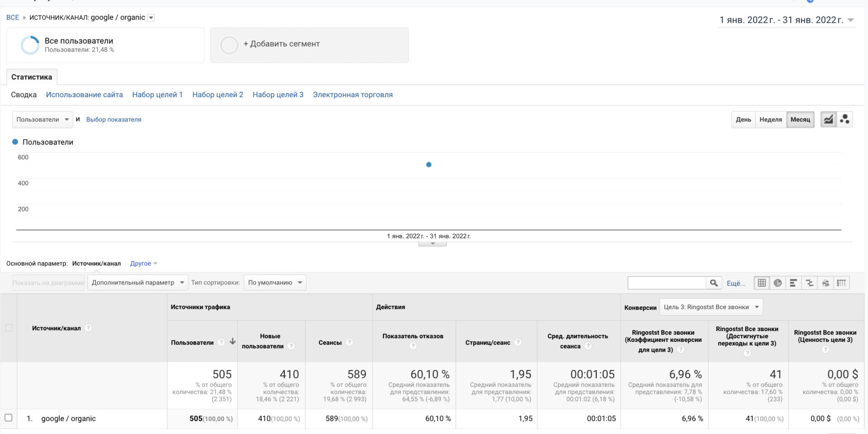Choose the performance bar view icon
This screenshot has height=434, width=868.
[x=793, y=283]
